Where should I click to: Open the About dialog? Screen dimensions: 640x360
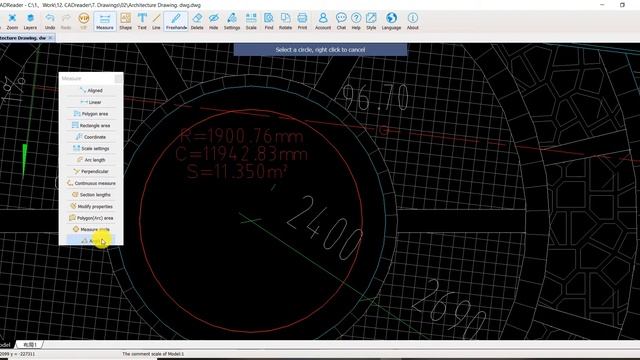point(413,21)
